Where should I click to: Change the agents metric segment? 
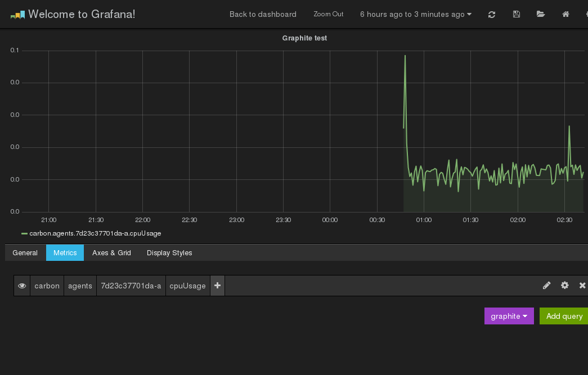[80, 286]
